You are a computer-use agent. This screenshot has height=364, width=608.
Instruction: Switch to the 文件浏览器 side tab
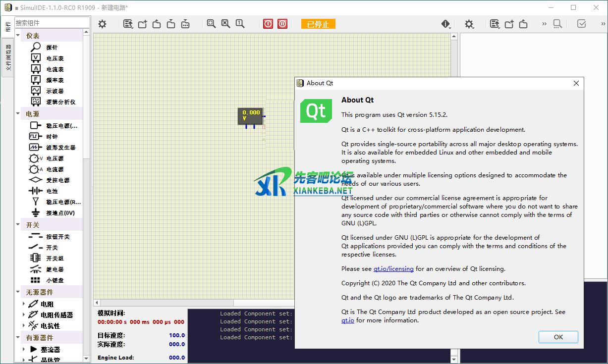point(8,57)
